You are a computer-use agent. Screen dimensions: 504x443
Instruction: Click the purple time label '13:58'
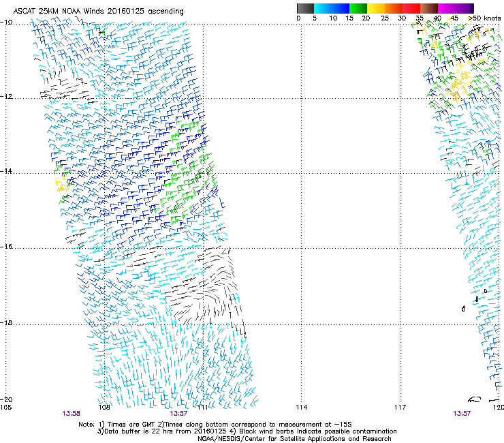(71, 414)
